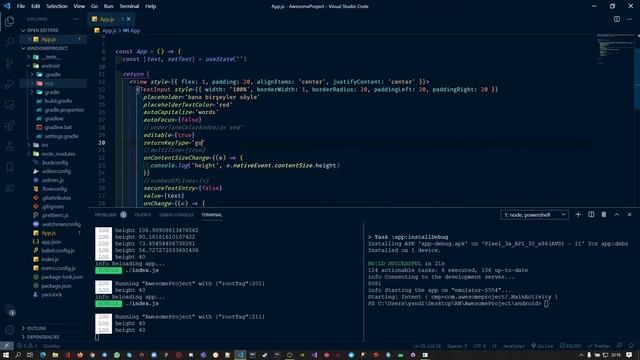The width and height of the screenshot is (640, 360).
Task: Open the Windows Start menu
Action: point(6,355)
